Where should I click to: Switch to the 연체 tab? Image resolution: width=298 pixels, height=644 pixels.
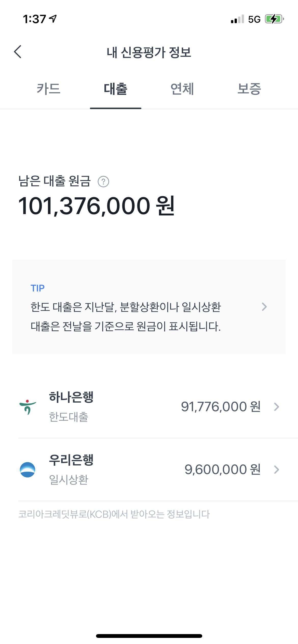182,89
